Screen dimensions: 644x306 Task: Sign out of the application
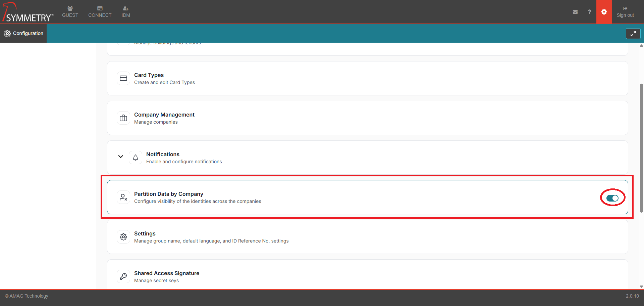tap(625, 12)
